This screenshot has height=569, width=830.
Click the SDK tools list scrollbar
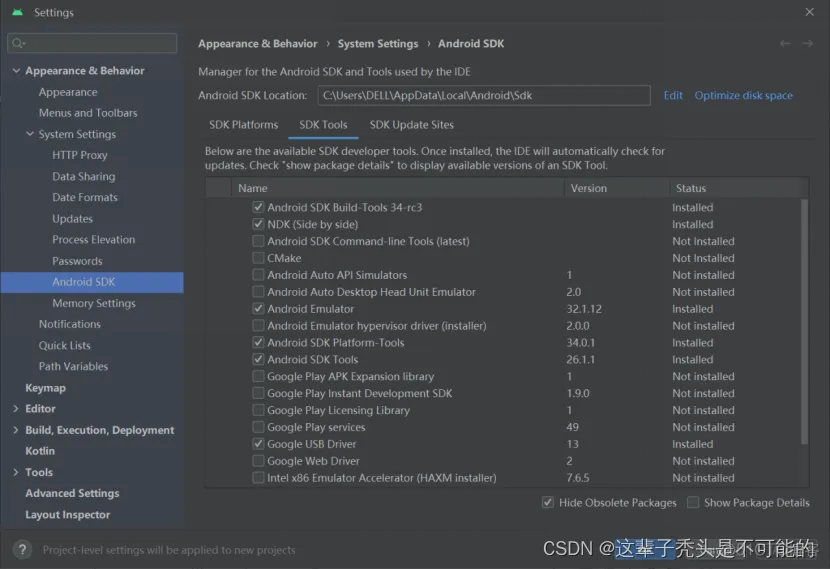pos(805,321)
